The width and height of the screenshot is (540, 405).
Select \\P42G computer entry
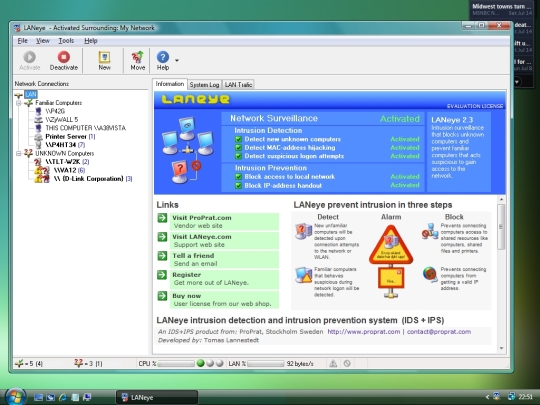[x=55, y=111]
